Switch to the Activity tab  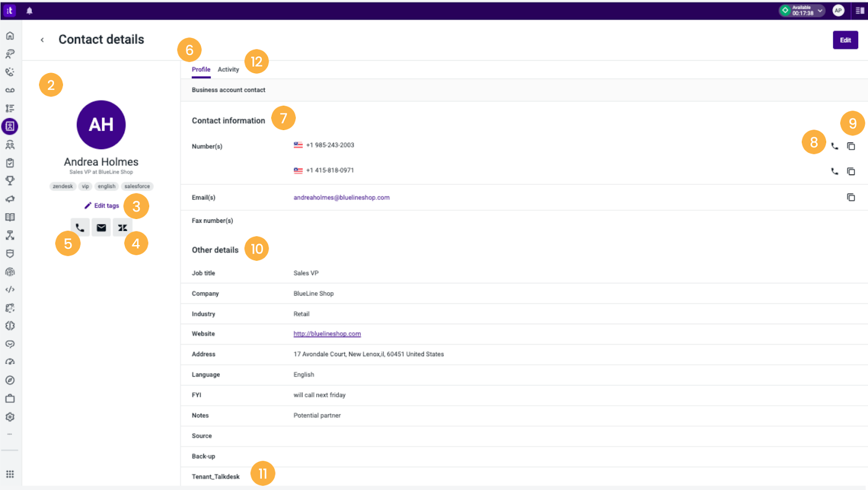click(x=228, y=69)
